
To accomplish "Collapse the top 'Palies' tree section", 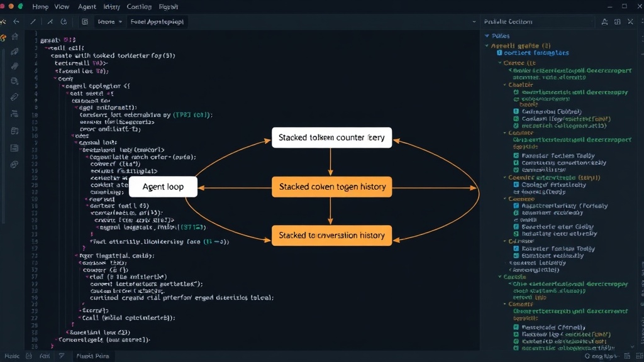I will [x=487, y=36].
